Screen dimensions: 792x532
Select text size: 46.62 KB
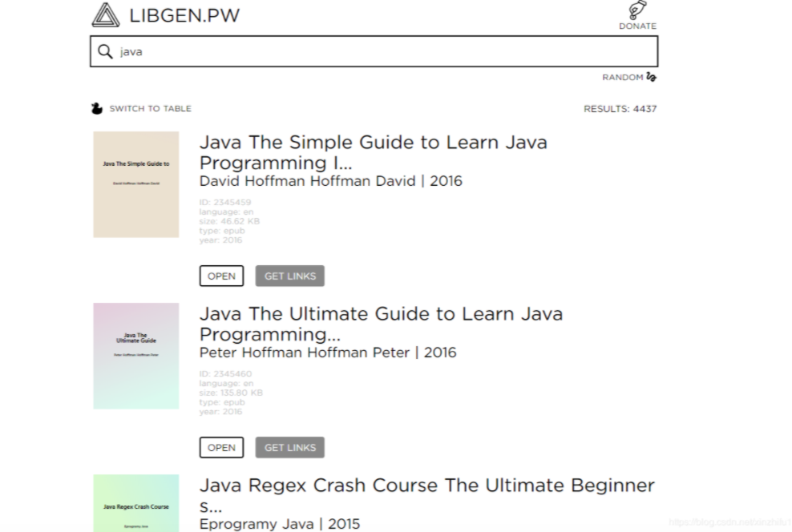point(229,221)
